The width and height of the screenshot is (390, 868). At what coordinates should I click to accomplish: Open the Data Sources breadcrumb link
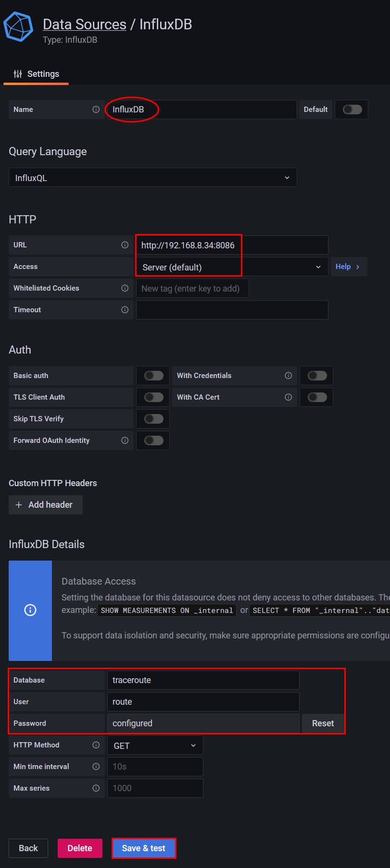[x=85, y=24]
